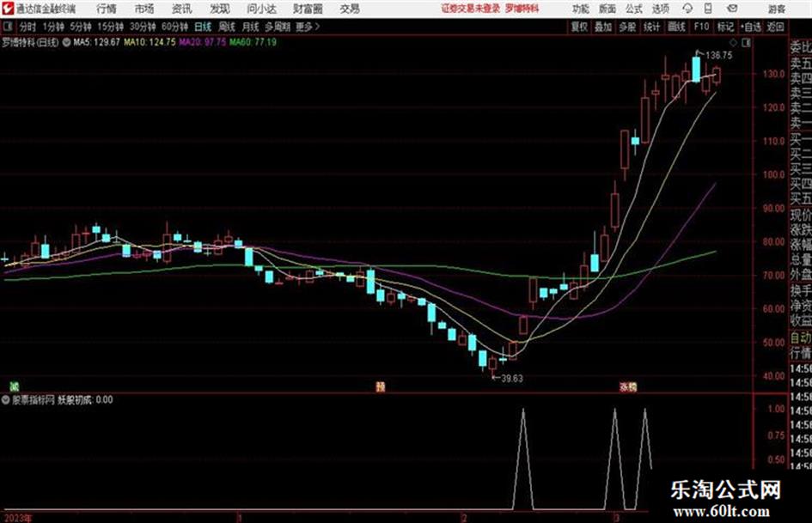
Task: Select the 60分钟 period
Action: pos(175,27)
